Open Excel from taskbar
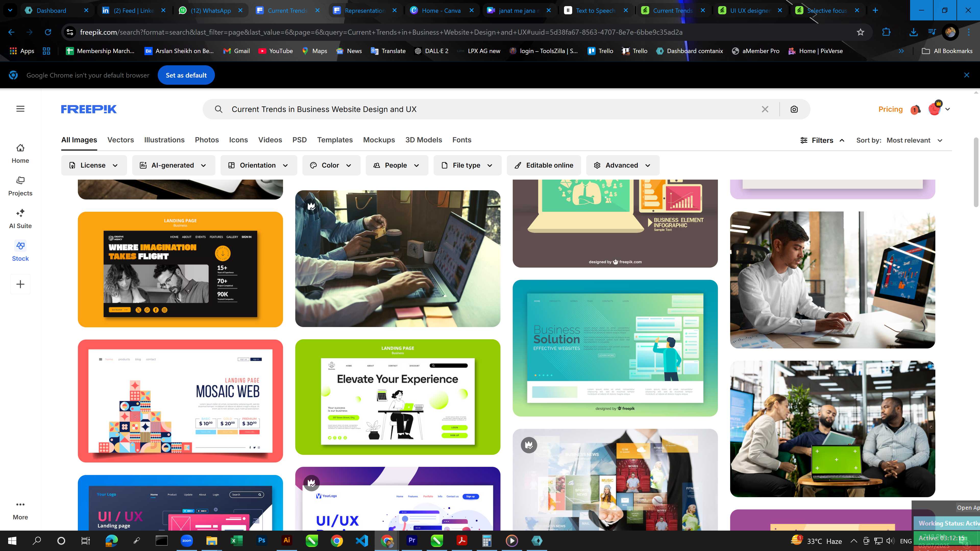 click(x=237, y=540)
